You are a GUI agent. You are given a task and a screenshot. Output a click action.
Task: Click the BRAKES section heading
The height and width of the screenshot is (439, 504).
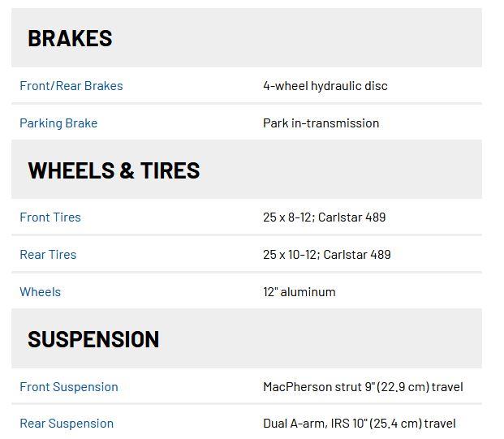click(70, 38)
